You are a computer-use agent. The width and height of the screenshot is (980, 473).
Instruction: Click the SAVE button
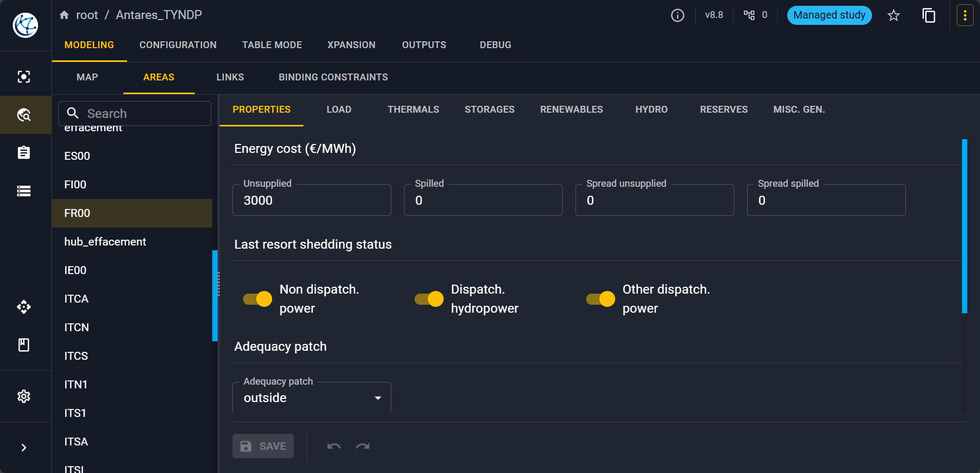[x=263, y=446]
